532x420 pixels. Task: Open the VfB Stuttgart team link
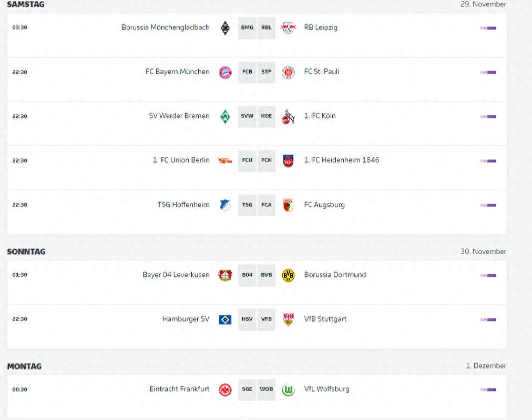click(325, 319)
